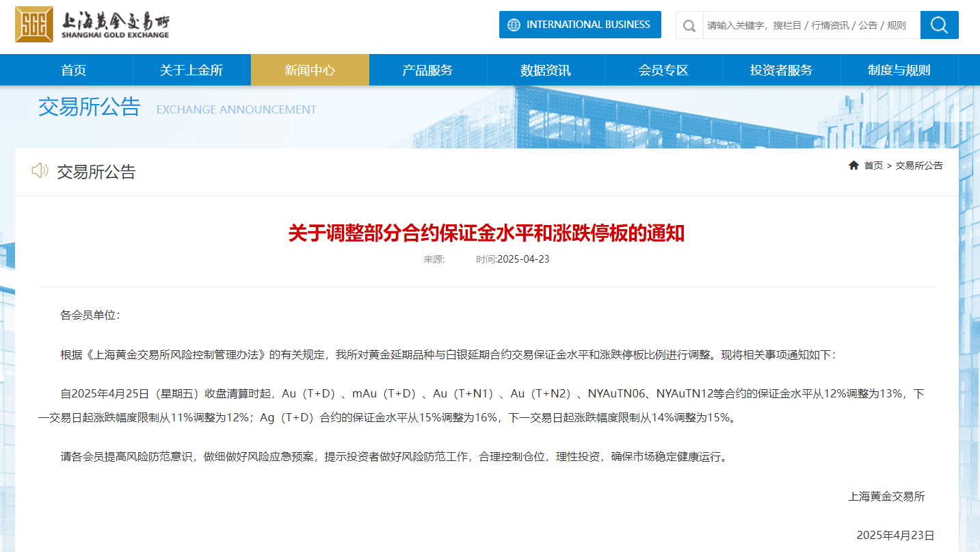Open the 会员专区 menu
Screen dimensions: 980x552
(663, 70)
